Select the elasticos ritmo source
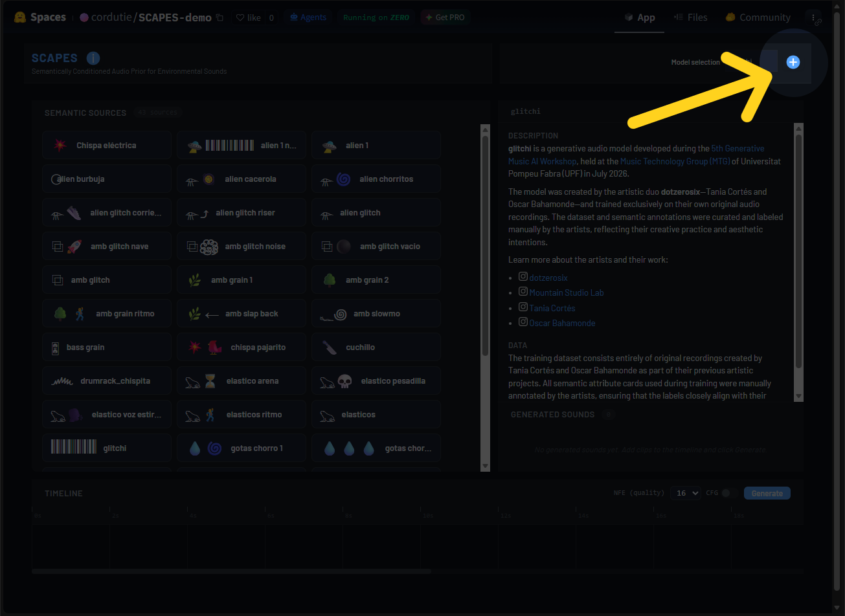 click(242, 415)
